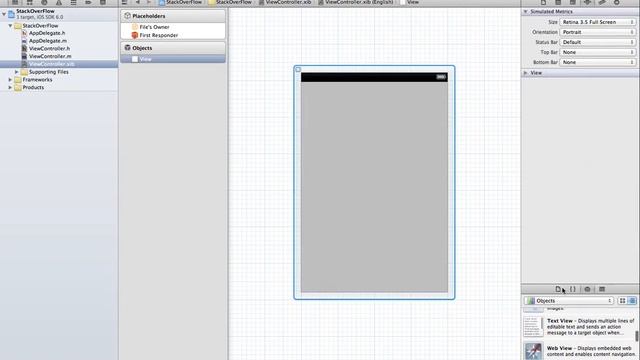
Task: Show the Size inspector ruler icon
Action: [x=602, y=2]
